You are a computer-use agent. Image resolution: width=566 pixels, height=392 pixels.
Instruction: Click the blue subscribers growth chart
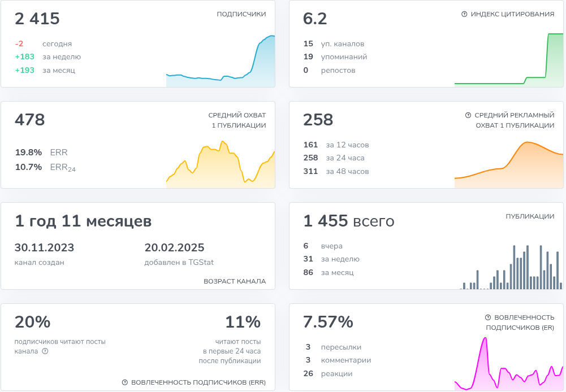tap(221, 62)
